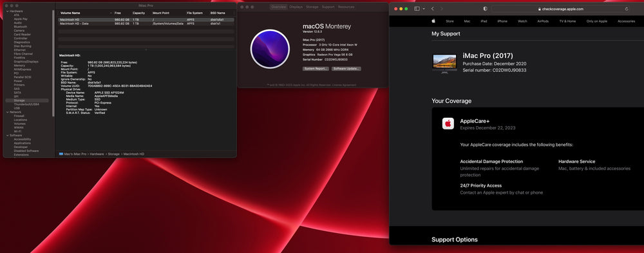The height and width of the screenshot is (253, 644).
Task: Open Store in Apple navigation
Action: click(450, 21)
